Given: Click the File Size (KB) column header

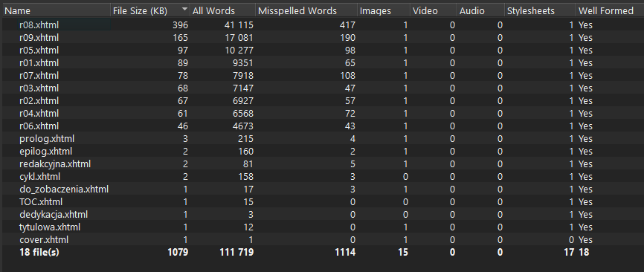Looking at the screenshot, I should click(150, 11).
